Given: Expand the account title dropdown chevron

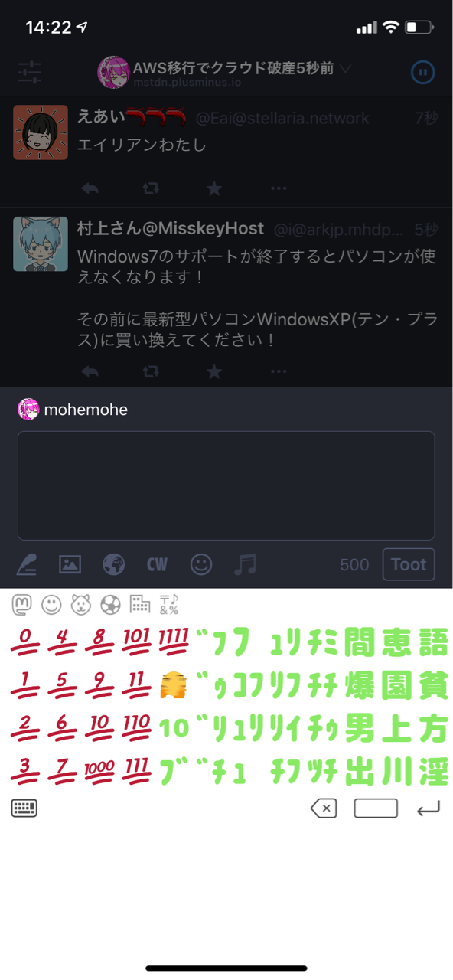Looking at the screenshot, I should point(346,68).
